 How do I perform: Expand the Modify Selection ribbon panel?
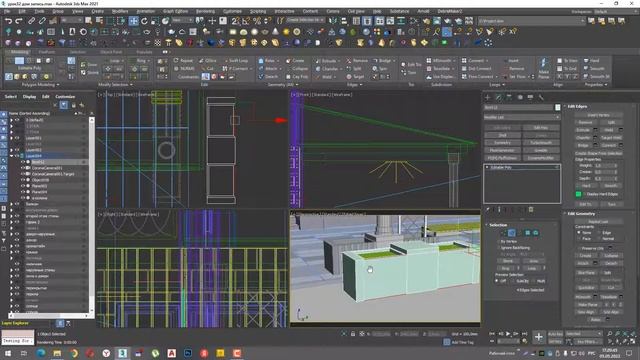[115, 84]
